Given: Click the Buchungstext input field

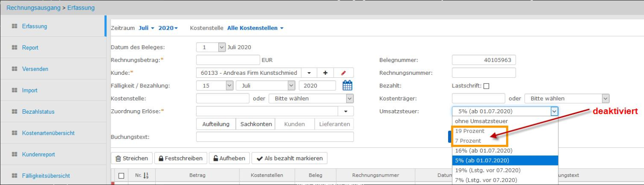Looking at the screenshot, I should click(275, 137).
